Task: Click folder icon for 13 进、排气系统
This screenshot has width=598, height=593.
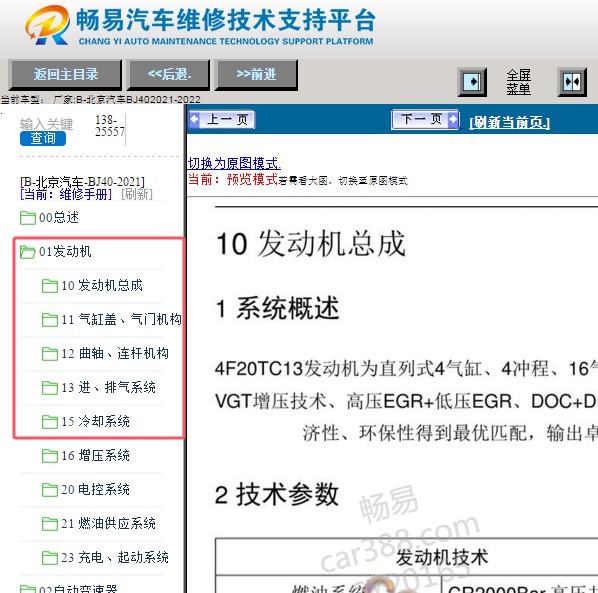Action: [x=50, y=387]
